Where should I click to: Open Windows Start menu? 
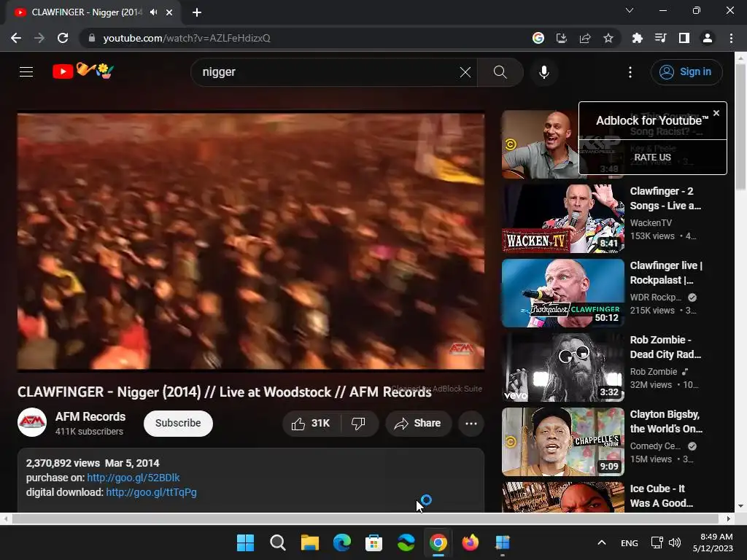point(245,542)
